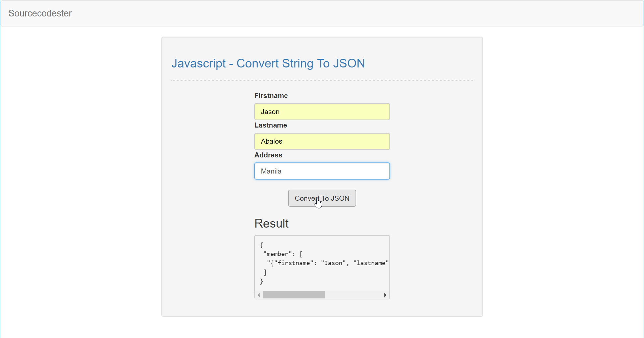Click the "member" text in the JSON output
This screenshot has width=644, height=338.
[277, 254]
